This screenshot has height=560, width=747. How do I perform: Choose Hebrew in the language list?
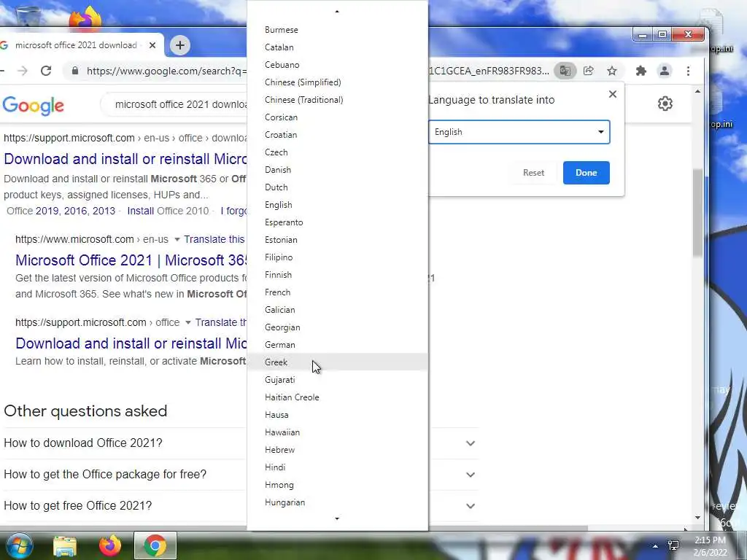[337, 449]
